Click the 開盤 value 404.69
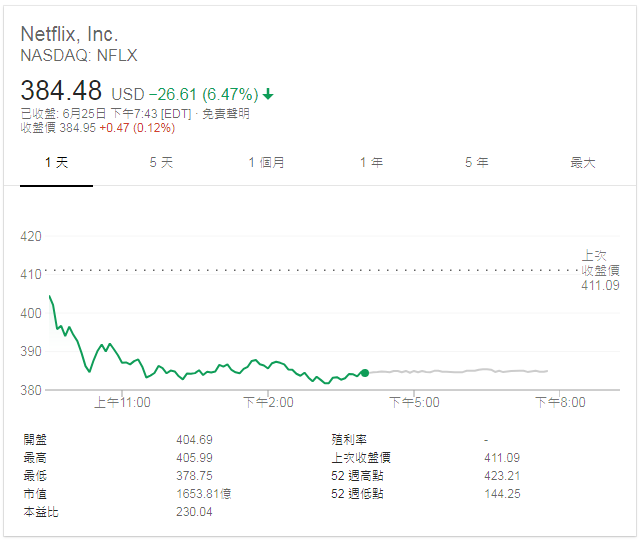The width and height of the screenshot is (641, 540). click(x=194, y=439)
